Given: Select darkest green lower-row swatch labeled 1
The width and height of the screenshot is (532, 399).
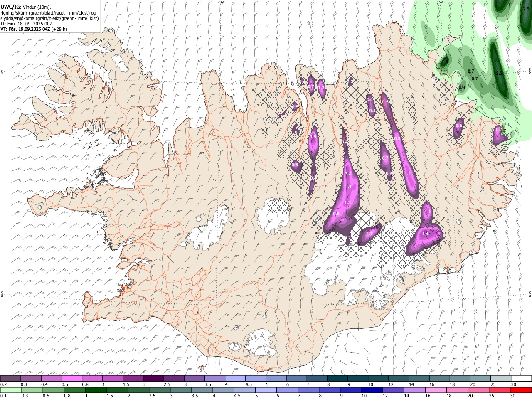Looking at the screenshot, I should click(x=96, y=390).
